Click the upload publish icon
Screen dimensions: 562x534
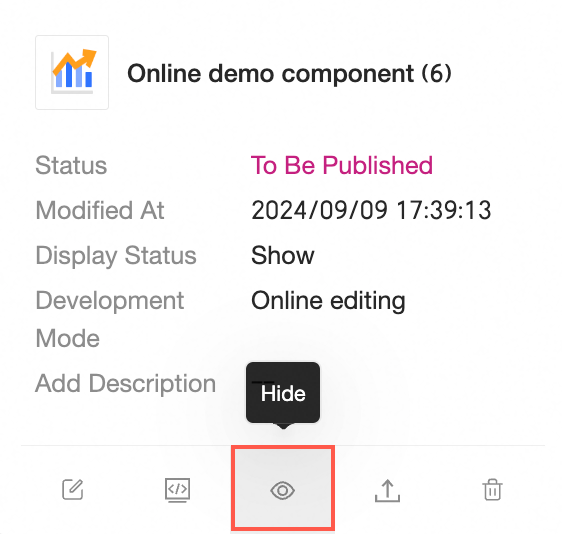point(387,491)
